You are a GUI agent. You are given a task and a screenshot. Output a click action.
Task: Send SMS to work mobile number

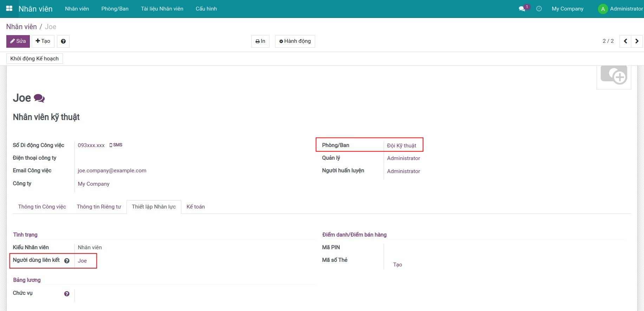116,145
